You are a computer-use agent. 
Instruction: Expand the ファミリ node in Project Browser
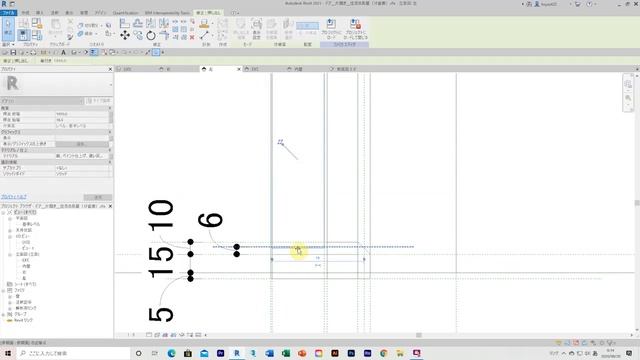click(x=4, y=290)
